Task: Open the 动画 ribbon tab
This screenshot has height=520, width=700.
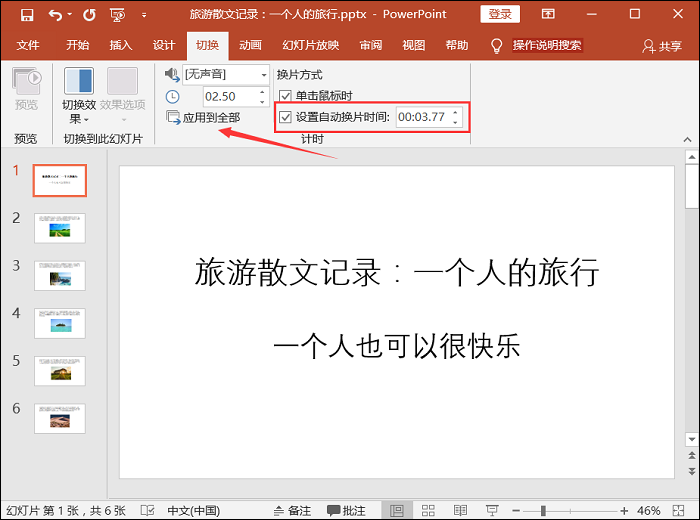Action: pos(250,45)
